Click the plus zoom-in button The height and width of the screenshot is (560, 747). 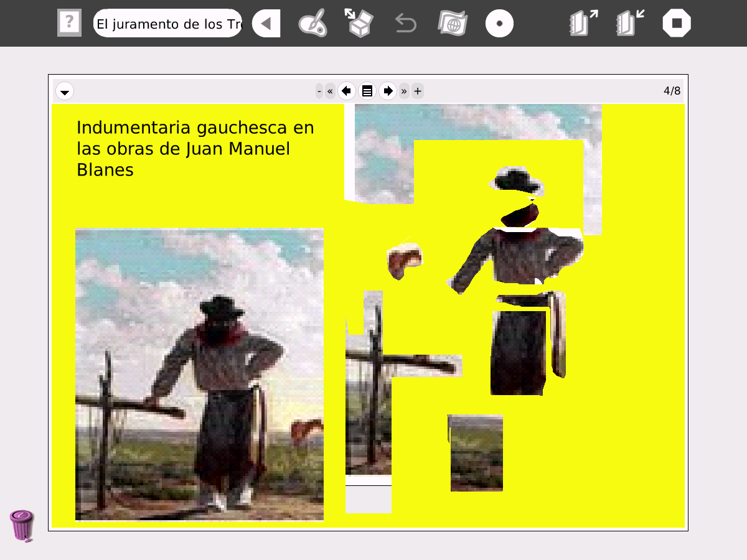418,91
